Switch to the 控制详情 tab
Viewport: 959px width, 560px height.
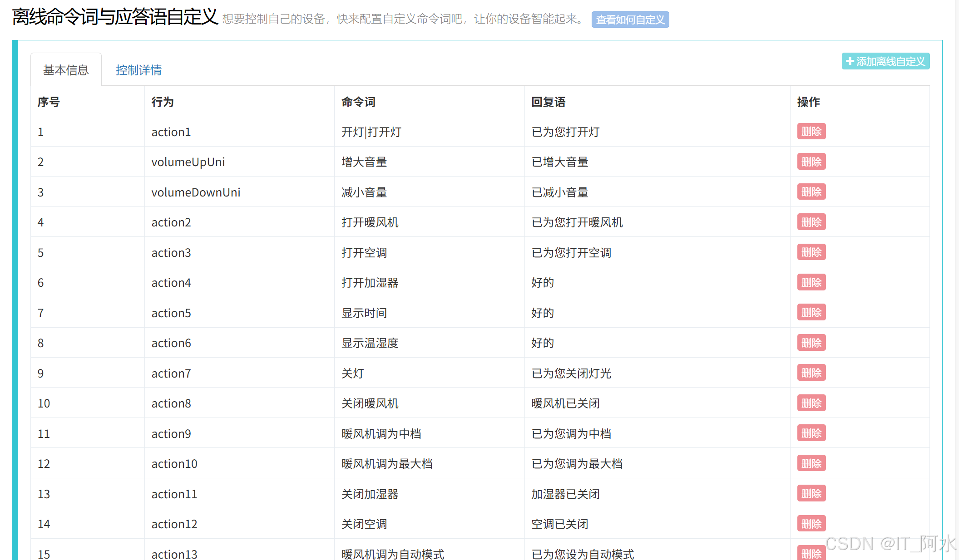point(138,70)
